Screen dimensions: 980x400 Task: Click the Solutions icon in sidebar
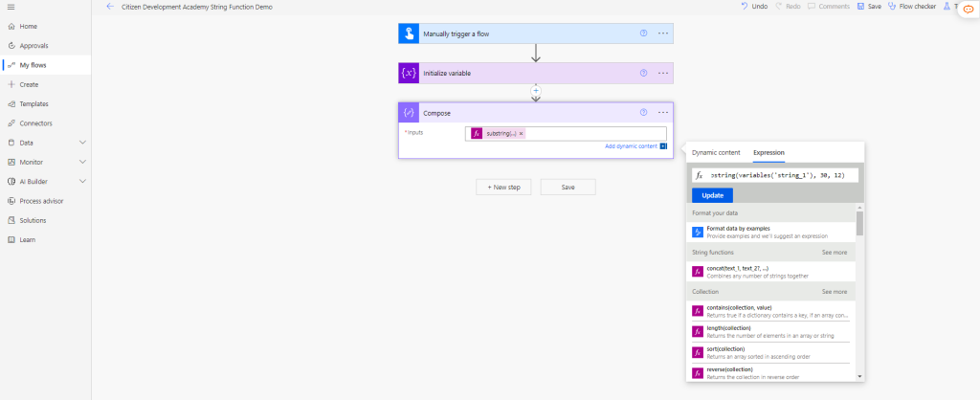(11, 220)
